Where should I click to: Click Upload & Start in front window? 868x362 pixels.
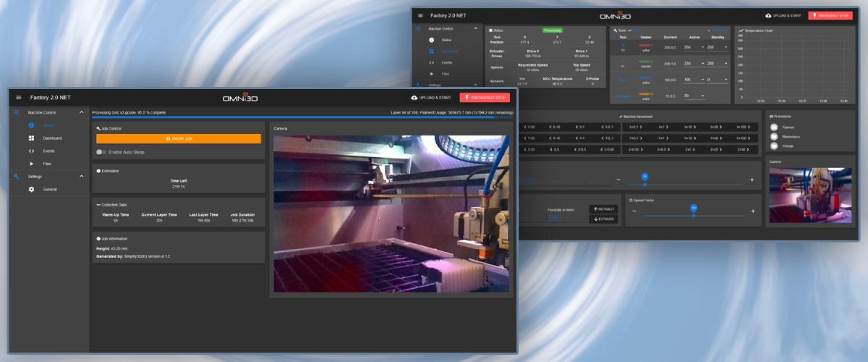pos(431,97)
